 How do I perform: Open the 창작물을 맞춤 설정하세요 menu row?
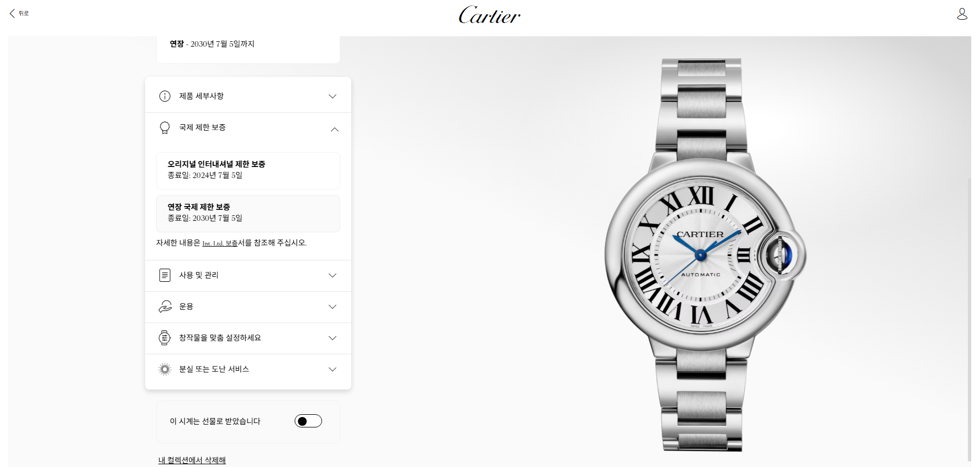click(x=248, y=338)
